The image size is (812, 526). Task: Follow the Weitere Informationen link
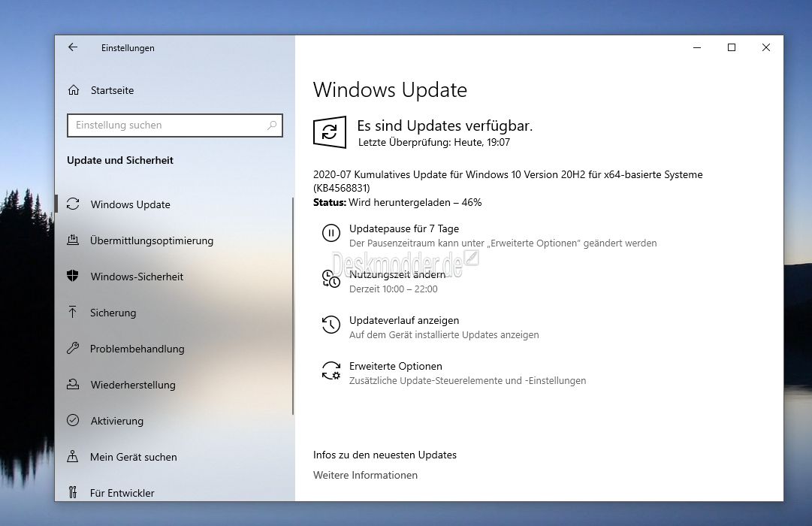click(x=365, y=475)
